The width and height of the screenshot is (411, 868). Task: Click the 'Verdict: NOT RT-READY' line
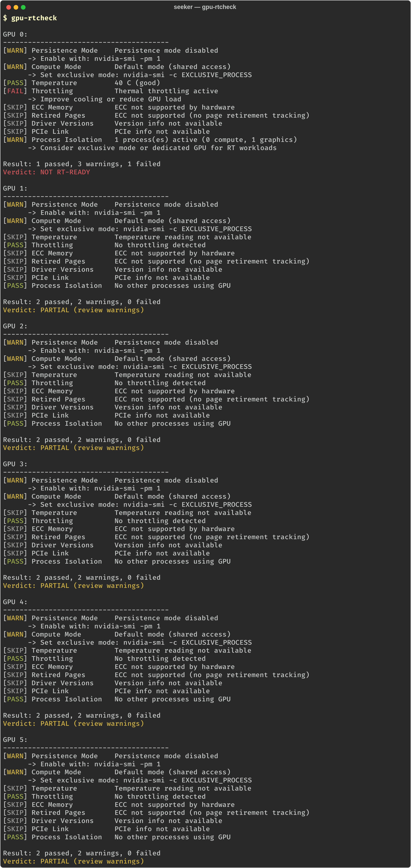click(46, 172)
